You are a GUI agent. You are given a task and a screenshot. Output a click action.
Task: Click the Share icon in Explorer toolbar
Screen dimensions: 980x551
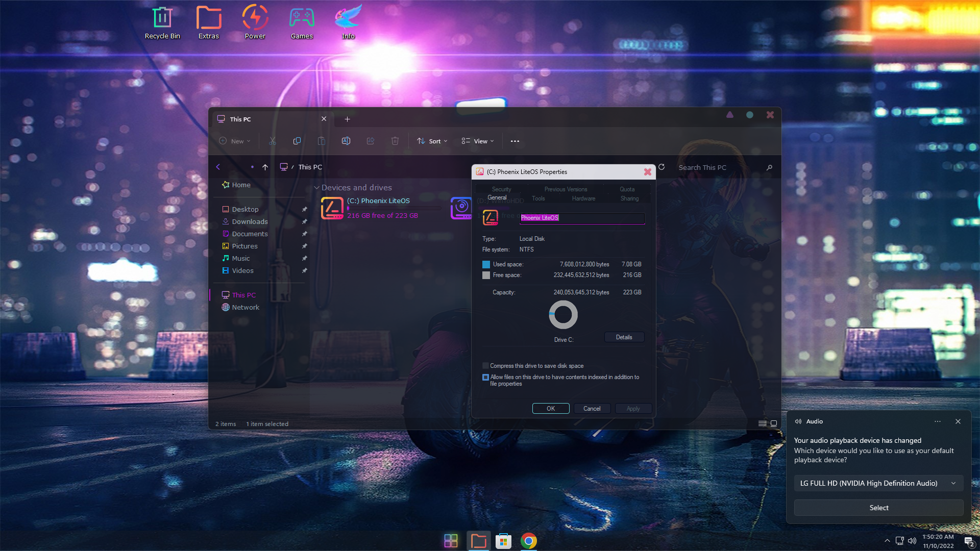[x=371, y=141]
